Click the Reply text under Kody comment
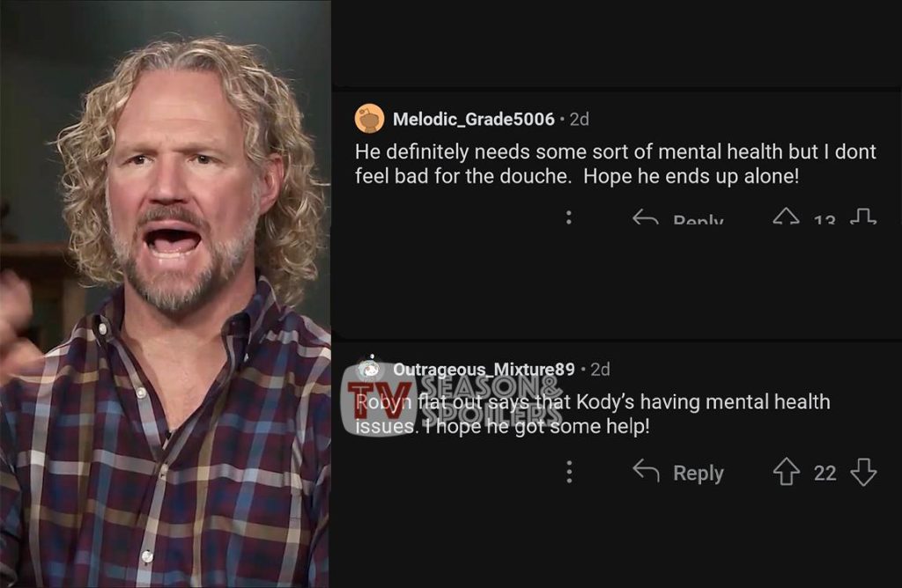The image size is (902, 588). coord(699,473)
